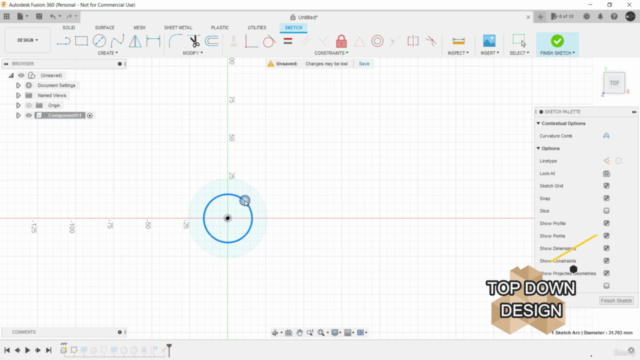Toggle the Snap checkbox
The image size is (640, 360).
(x=606, y=198)
